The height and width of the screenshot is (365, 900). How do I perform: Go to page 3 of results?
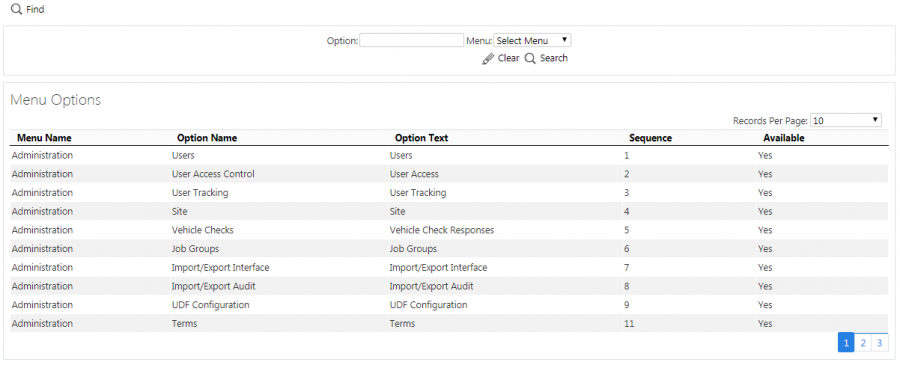879,343
